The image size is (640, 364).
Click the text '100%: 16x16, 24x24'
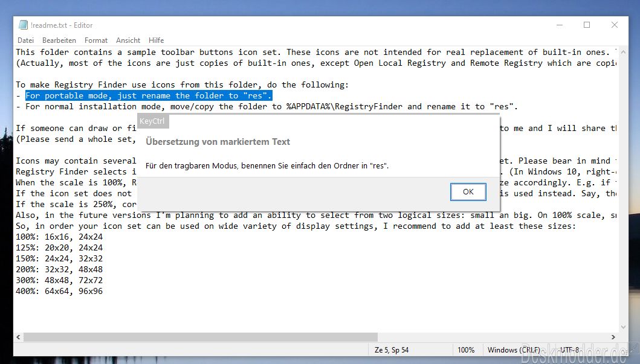59,237
